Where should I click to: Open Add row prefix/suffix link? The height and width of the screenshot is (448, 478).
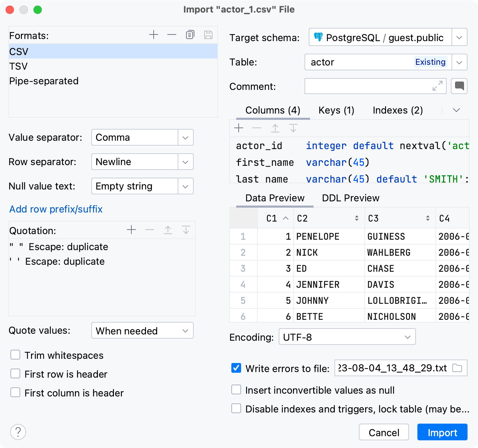pyautogui.click(x=56, y=209)
